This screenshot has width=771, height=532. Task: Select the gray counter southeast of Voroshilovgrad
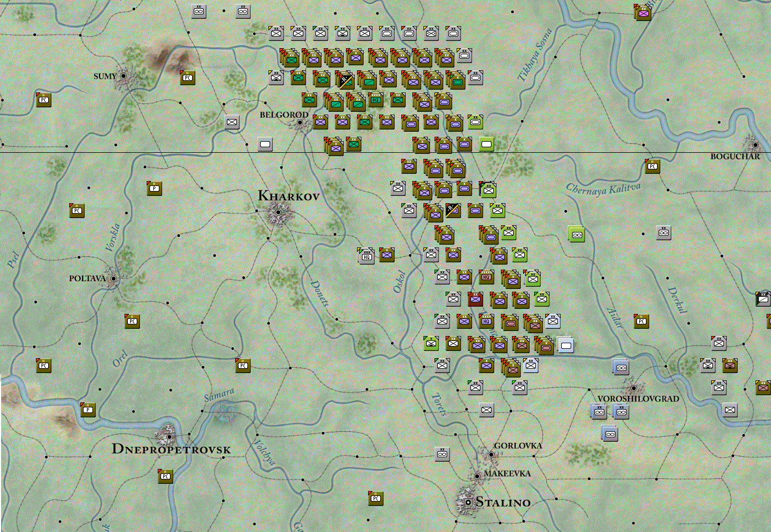coord(730,410)
